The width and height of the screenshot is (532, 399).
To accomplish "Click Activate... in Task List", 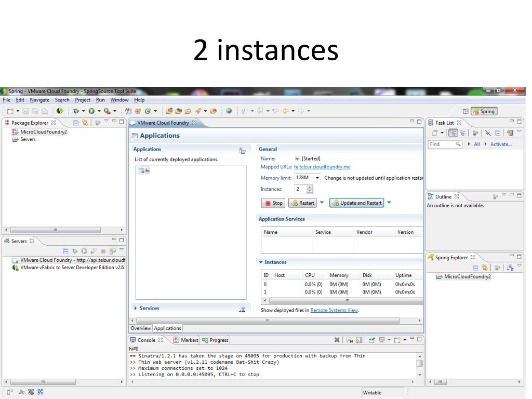I will pyautogui.click(x=501, y=144).
